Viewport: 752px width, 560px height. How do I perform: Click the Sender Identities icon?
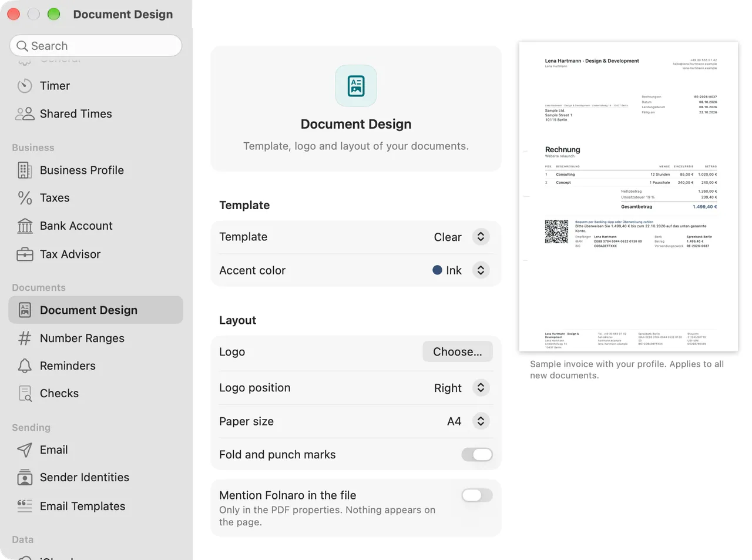pyautogui.click(x=25, y=478)
